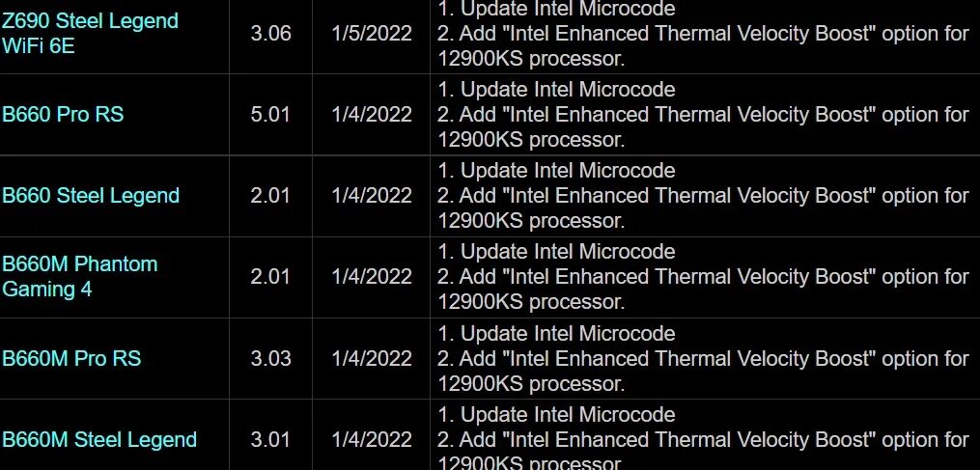Select BIOS version 5.01 cell
Image resolution: width=980 pixels, height=470 pixels.
coord(270,115)
